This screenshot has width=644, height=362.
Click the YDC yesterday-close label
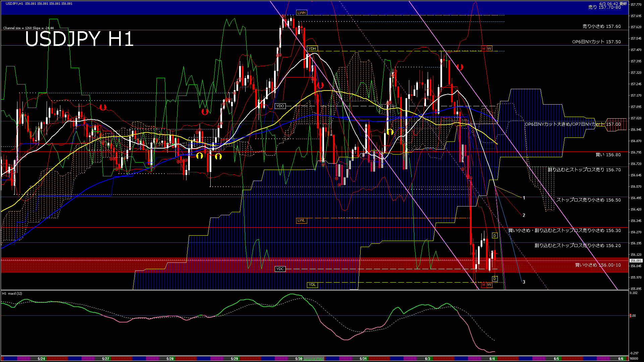click(280, 269)
